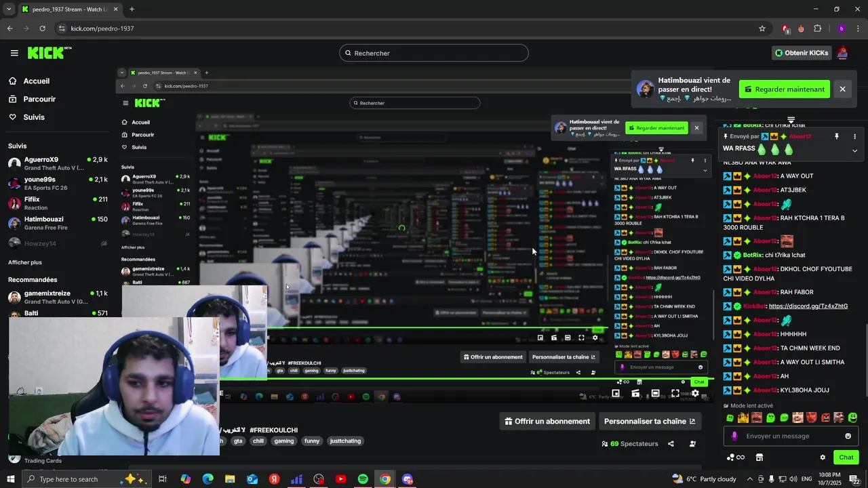The height and width of the screenshot is (488, 868).
Task: Enable picture-in-picture on the video player
Action: [616, 393]
